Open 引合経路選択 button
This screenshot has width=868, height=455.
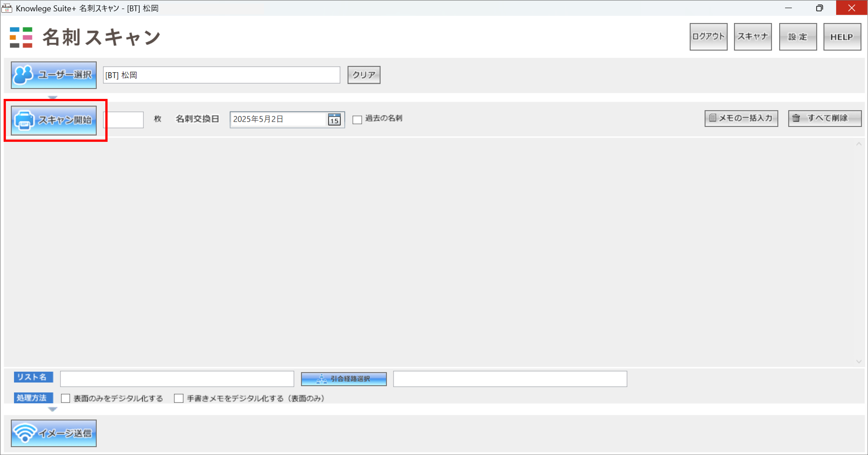point(344,379)
